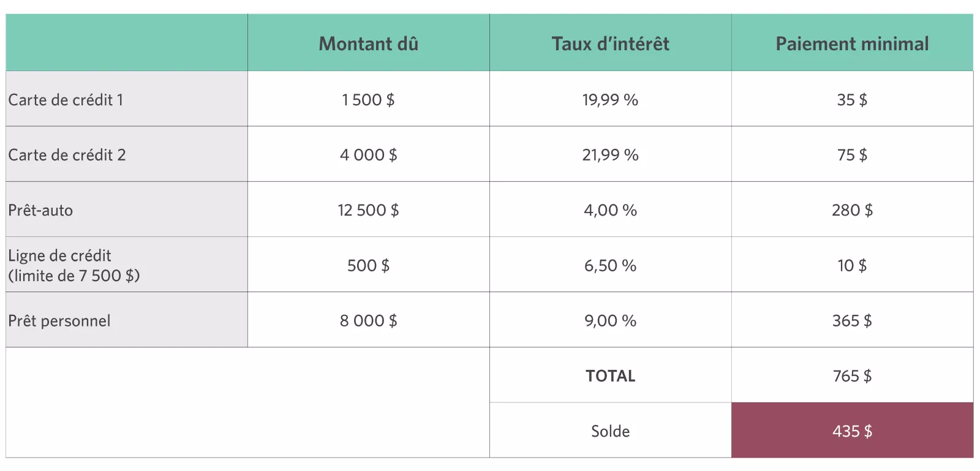Select the Carte de crédit 2 row label
This screenshot has width=980, height=471.
[67, 155]
